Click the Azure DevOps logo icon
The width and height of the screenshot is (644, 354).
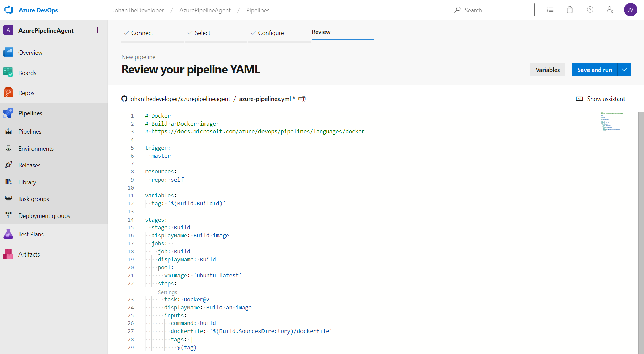click(x=9, y=10)
